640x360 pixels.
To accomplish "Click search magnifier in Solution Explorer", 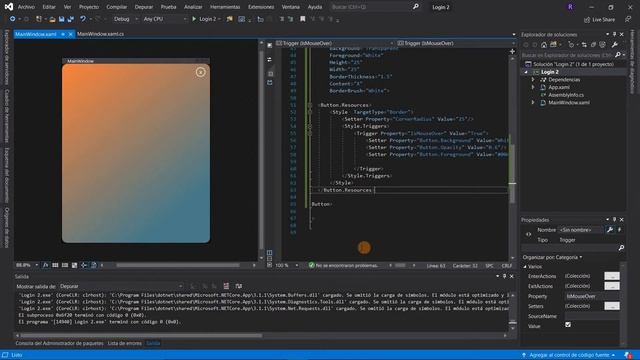I will click(618, 55).
